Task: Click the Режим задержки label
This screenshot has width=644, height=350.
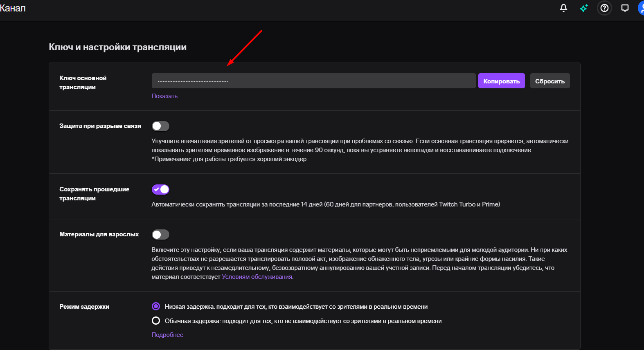Action: coord(84,307)
